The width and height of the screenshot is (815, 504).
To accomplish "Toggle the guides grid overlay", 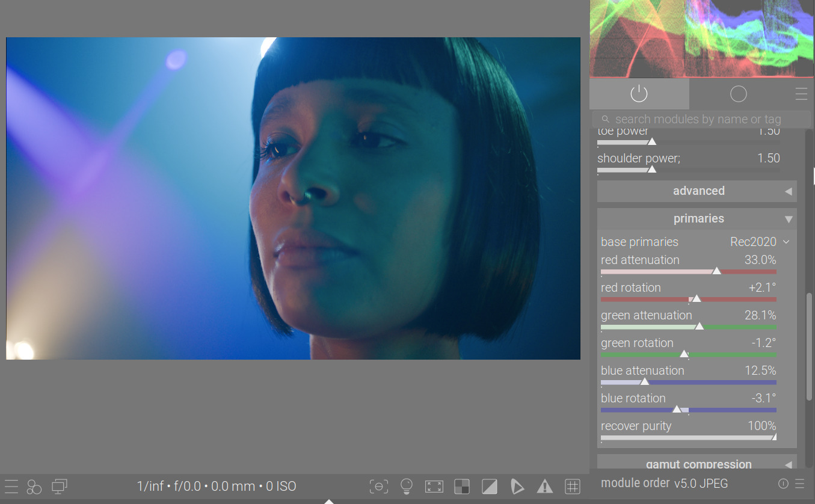I will (x=572, y=486).
